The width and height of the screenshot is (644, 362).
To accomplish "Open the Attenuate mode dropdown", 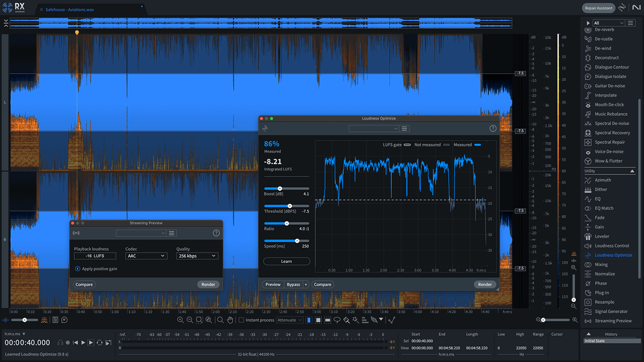I will pyautogui.click(x=290, y=320).
